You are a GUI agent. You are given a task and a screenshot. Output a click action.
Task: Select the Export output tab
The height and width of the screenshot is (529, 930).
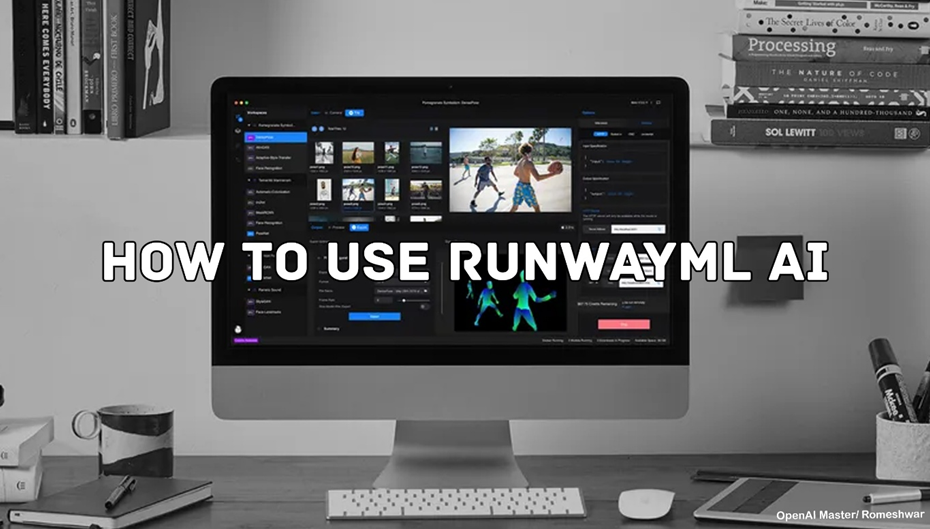tap(359, 227)
